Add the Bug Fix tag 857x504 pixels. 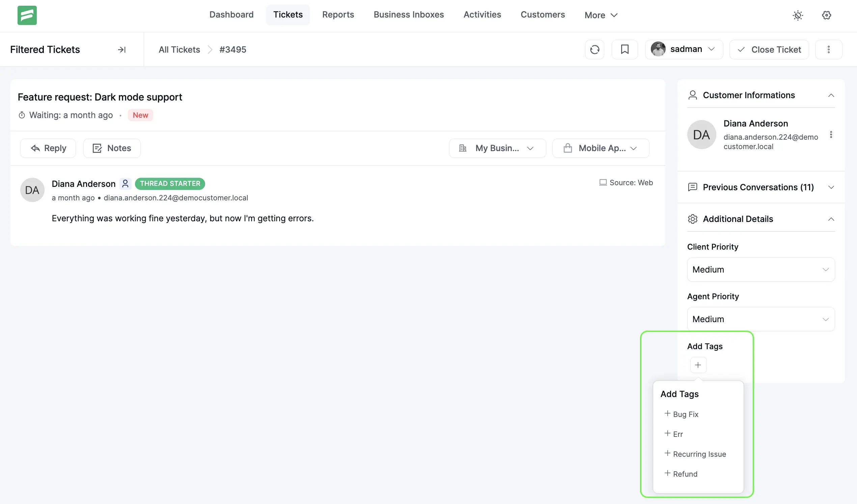pyautogui.click(x=681, y=414)
